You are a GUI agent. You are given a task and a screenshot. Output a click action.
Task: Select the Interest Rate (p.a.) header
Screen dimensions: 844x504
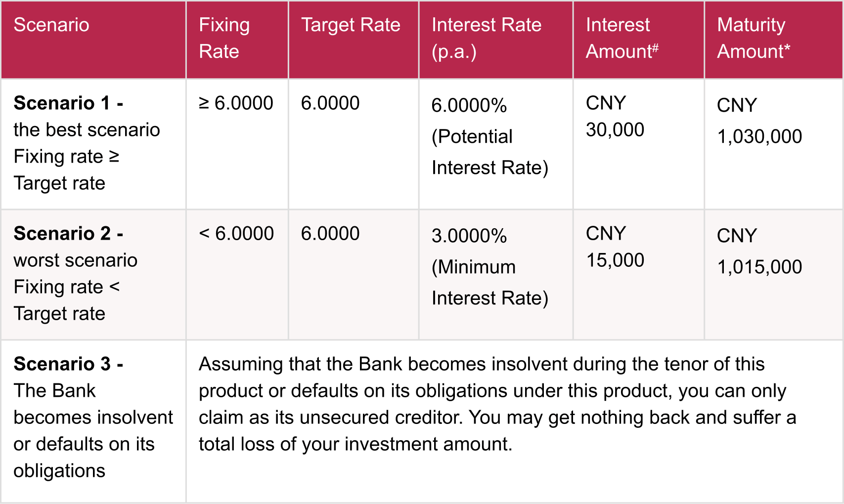pos(496,40)
